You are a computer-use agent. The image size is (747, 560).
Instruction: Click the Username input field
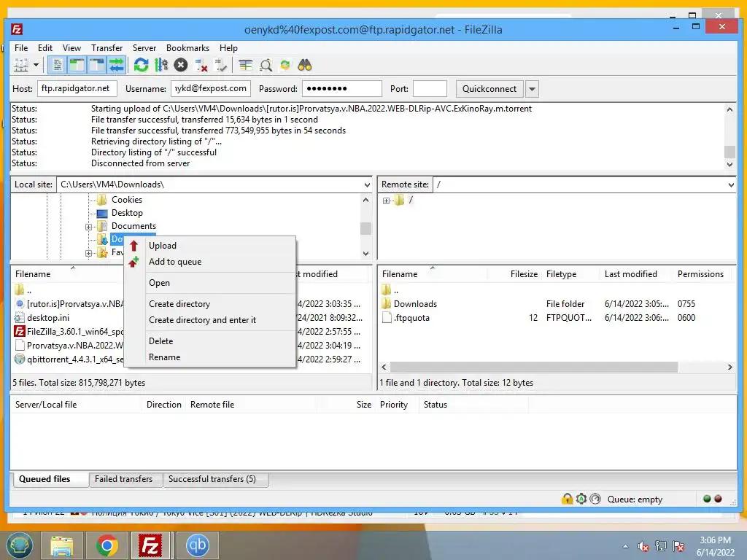tap(211, 88)
